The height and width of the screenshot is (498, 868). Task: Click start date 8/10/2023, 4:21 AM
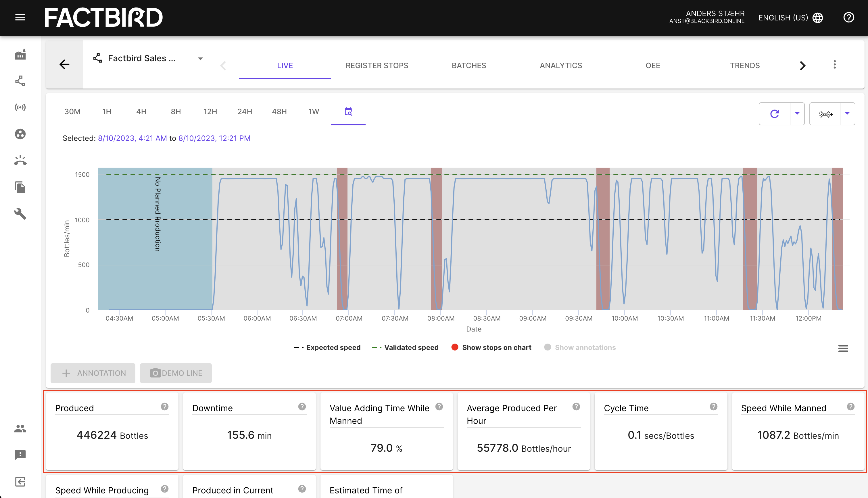tap(132, 138)
